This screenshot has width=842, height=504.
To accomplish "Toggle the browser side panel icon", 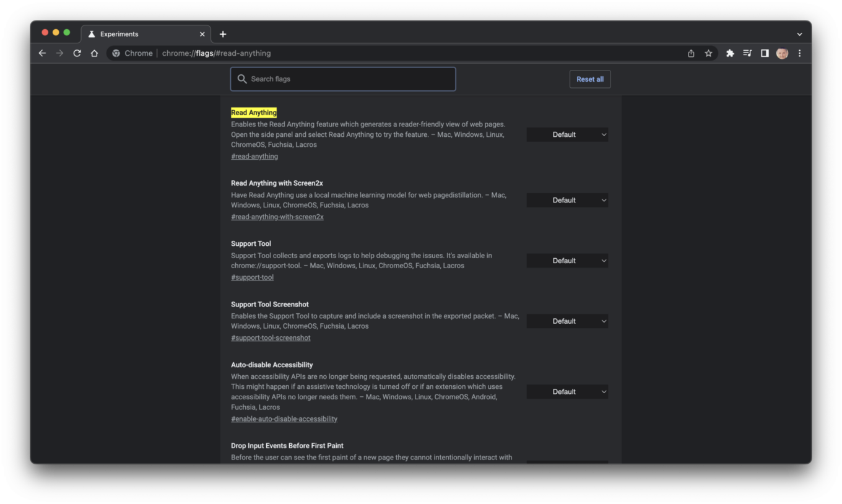I will 765,53.
